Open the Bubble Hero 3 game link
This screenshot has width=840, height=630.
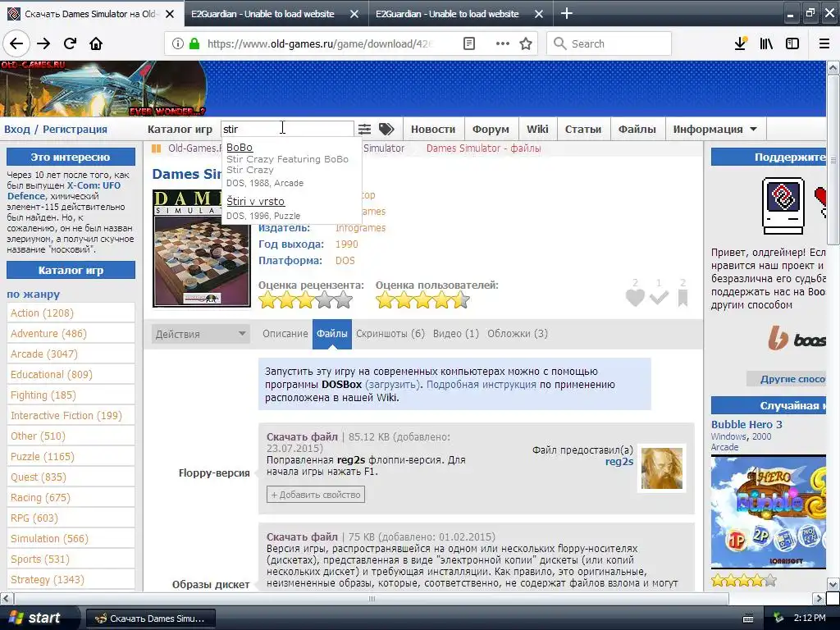(746, 424)
